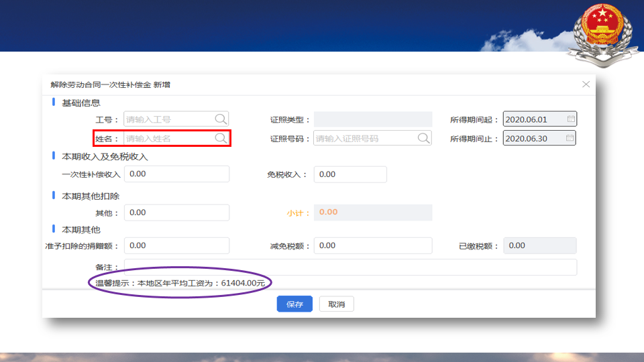Click the 一次性补偿收入 amount field
Viewport: 644px width, 362px height.
coord(176,174)
